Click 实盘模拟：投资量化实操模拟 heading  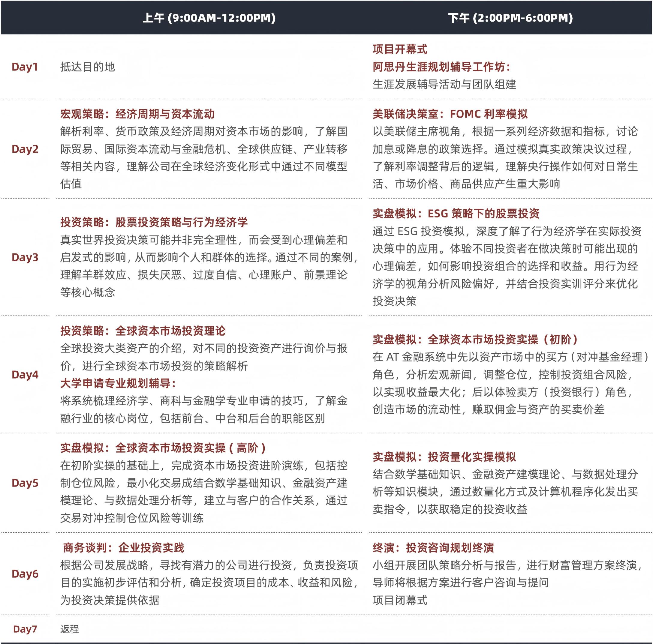pyautogui.click(x=444, y=457)
